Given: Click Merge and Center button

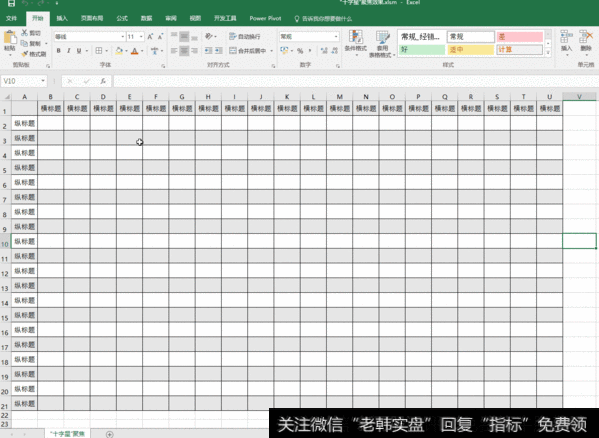Looking at the screenshot, I should coord(248,51).
